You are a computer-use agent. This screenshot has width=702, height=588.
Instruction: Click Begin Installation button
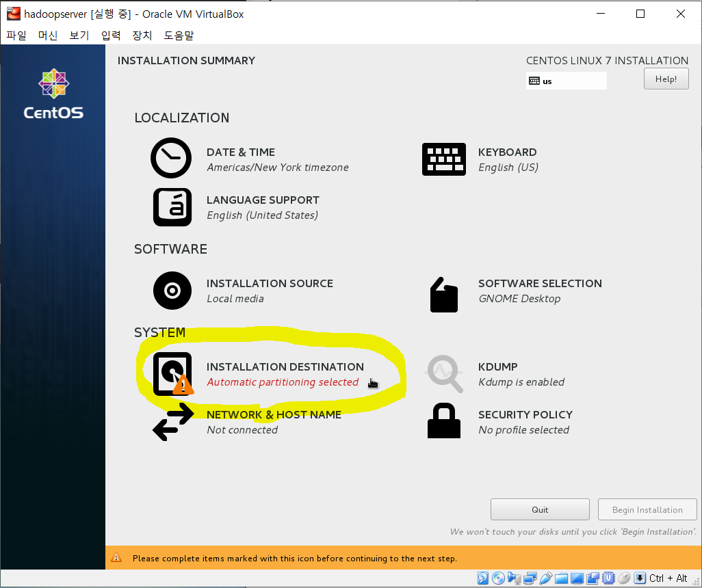647,509
